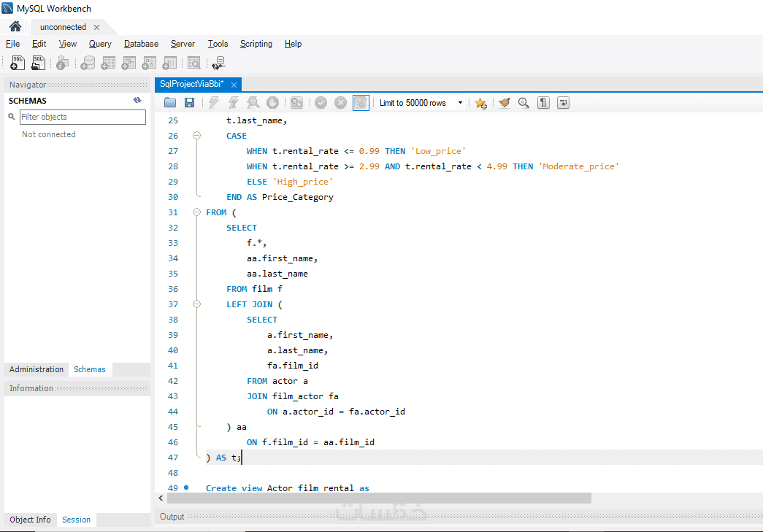Collapse LEFT JOIN fold marker line 37
This screenshot has width=763, height=532.
click(x=196, y=304)
